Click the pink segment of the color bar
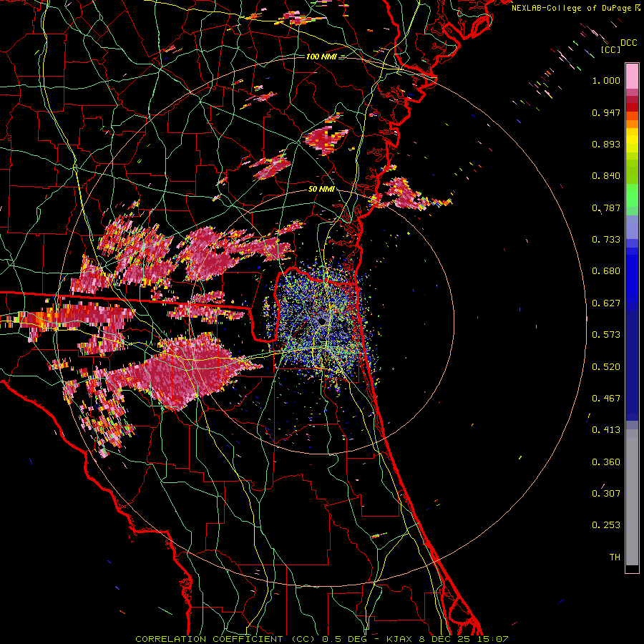The width and height of the screenshot is (644, 644). point(632,76)
